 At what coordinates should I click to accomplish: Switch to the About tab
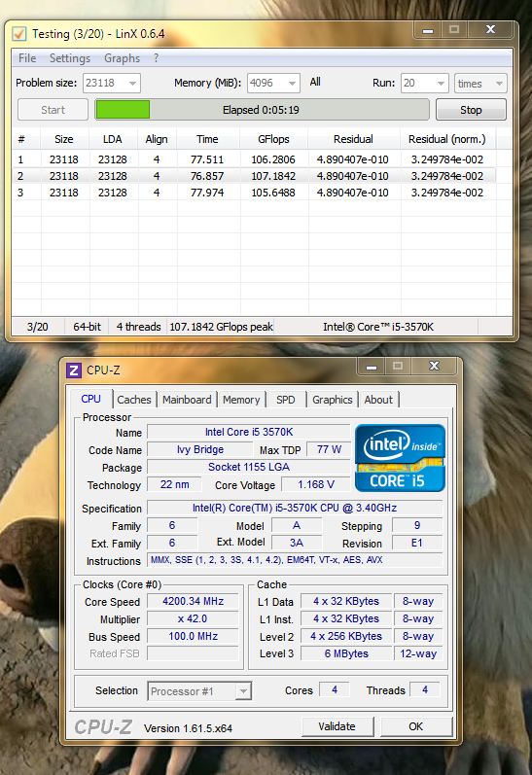(378, 400)
